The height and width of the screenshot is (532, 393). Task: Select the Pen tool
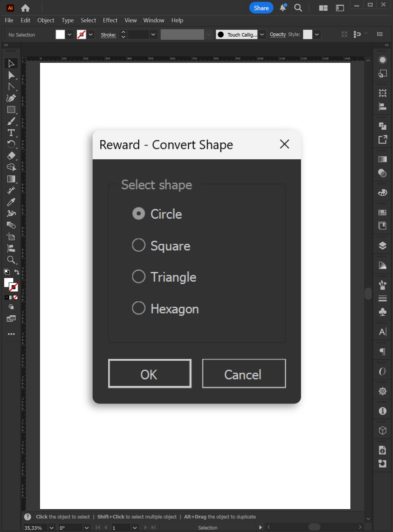pos(11,98)
